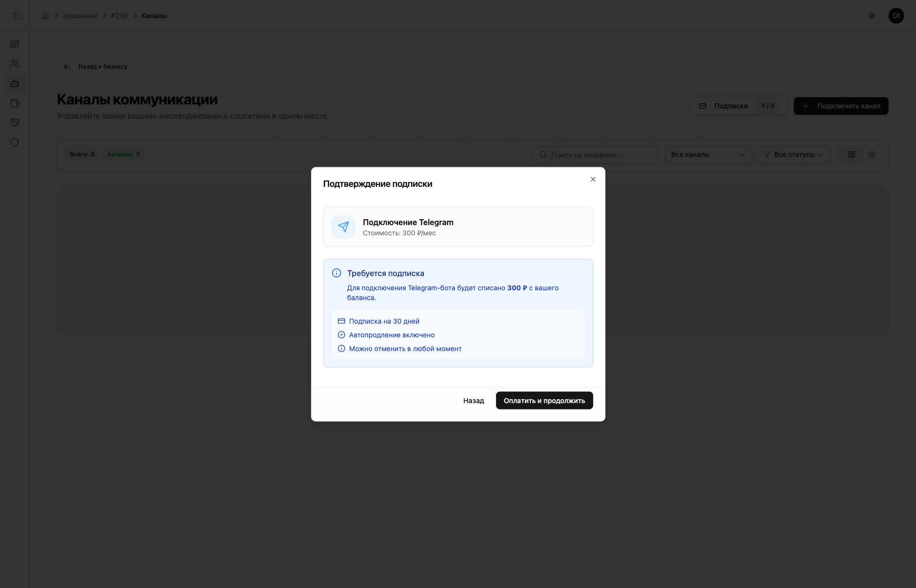The image size is (916, 588).
Task: Go to "#239" breadcrumb item
Action: point(119,16)
